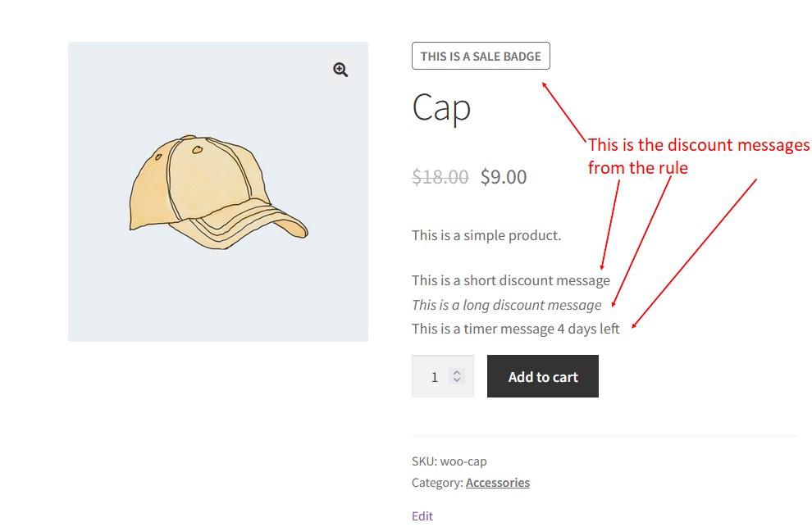This screenshot has width=812, height=527.
Task: Click the THIS IS A SALE BADGE label
Action: (481, 56)
